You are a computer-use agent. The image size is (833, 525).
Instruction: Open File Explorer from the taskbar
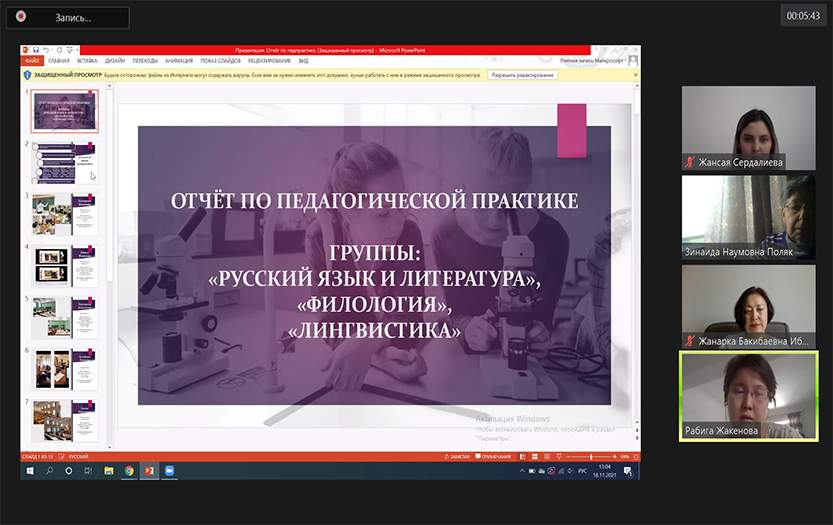[x=109, y=470]
